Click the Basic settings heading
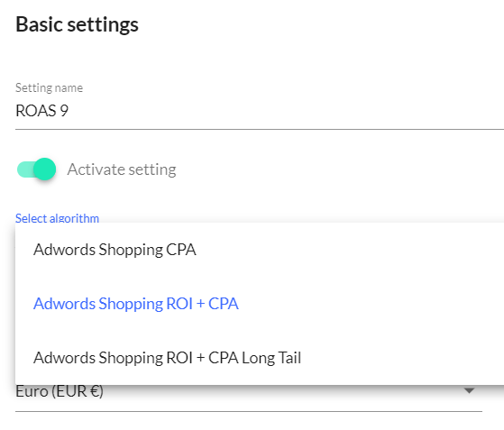This screenshot has height=430, width=504. [x=77, y=24]
